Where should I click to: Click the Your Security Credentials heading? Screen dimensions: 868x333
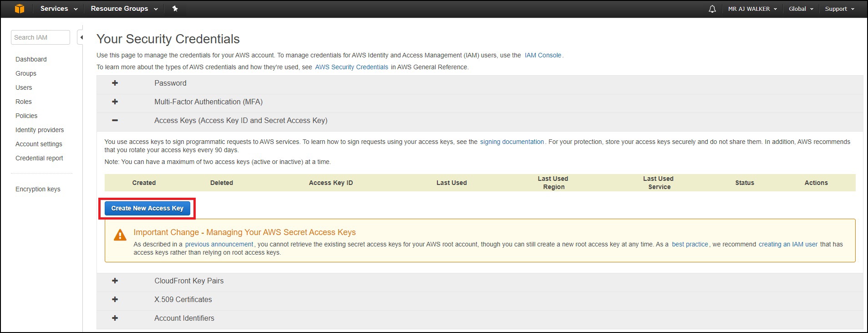tap(168, 39)
